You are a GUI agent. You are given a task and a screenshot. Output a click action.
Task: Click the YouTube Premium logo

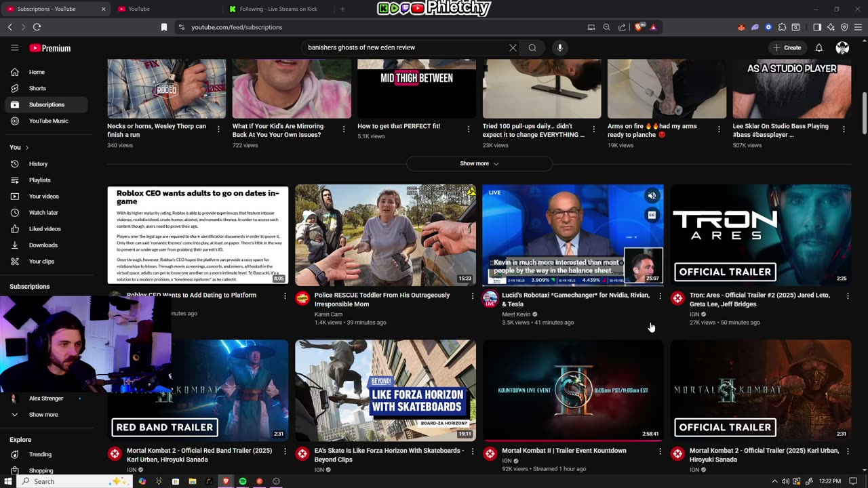click(50, 48)
